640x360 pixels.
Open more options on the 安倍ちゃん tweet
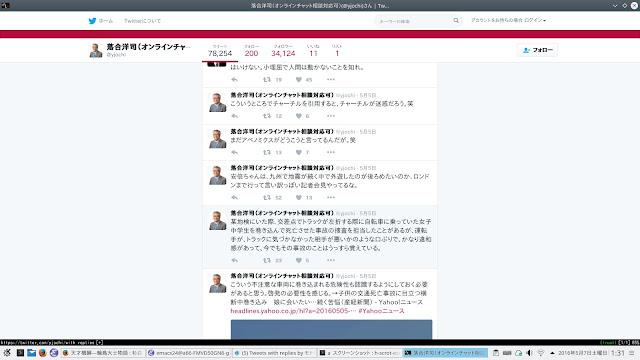(331, 198)
